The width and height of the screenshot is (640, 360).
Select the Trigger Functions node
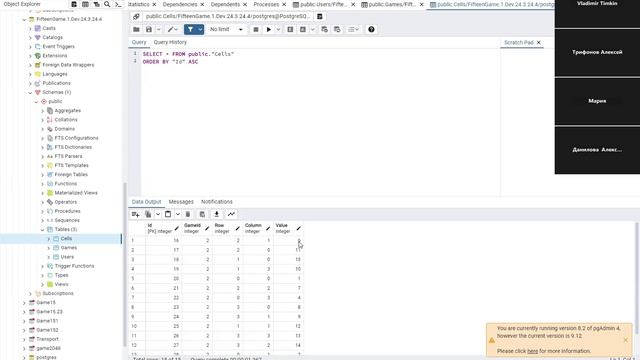coord(74,266)
